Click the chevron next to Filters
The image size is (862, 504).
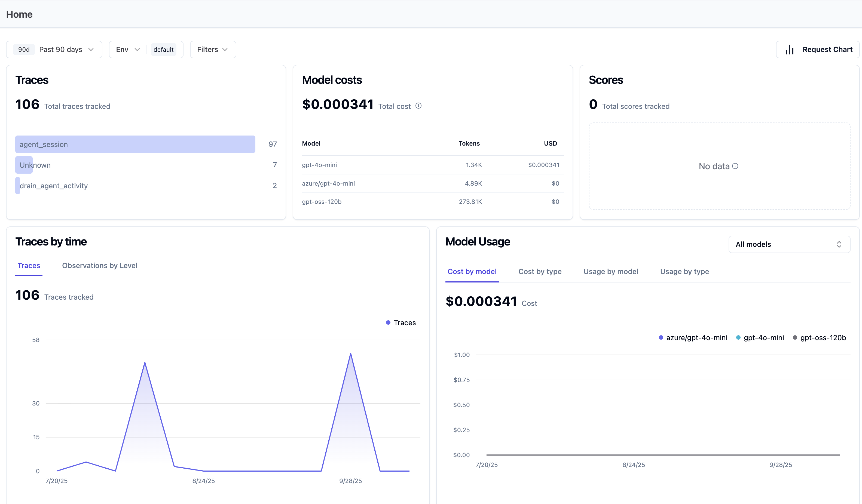point(225,50)
